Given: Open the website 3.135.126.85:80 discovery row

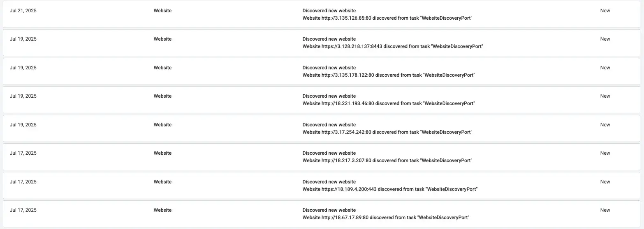Looking at the screenshot, I should pyautogui.click(x=322, y=14).
